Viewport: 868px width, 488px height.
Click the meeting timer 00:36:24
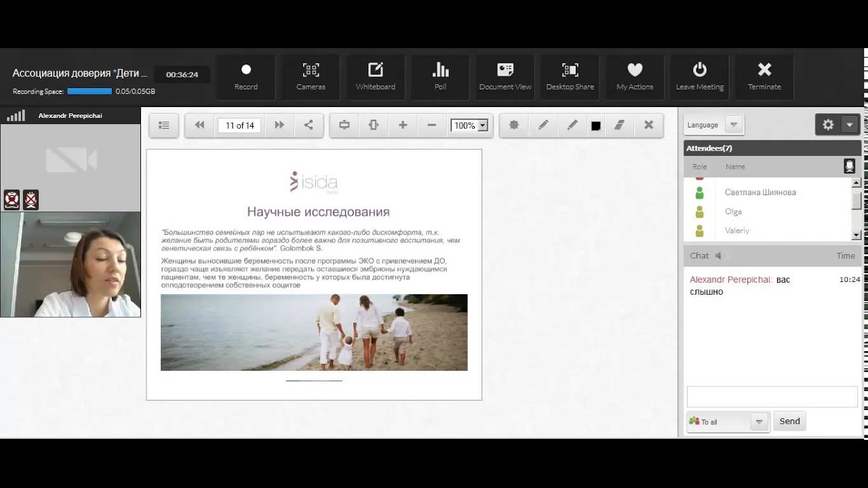point(182,75)
